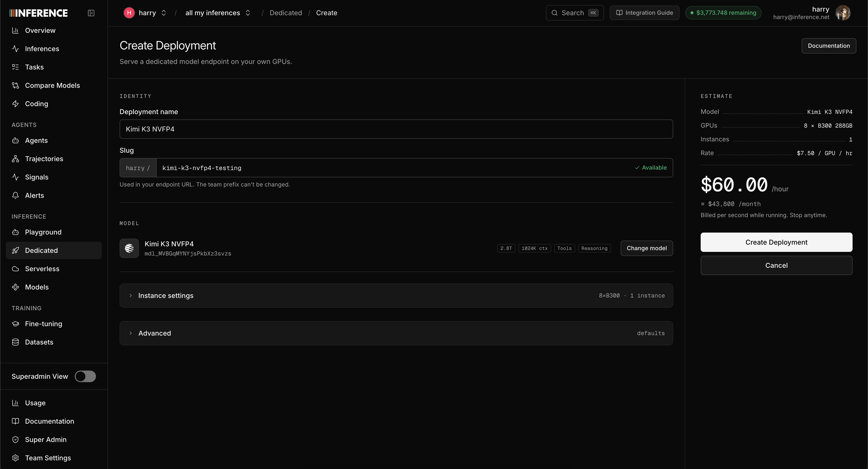Click the red H team avatar
Viewport: 868px width, 469px height.
tap(129, 13)
